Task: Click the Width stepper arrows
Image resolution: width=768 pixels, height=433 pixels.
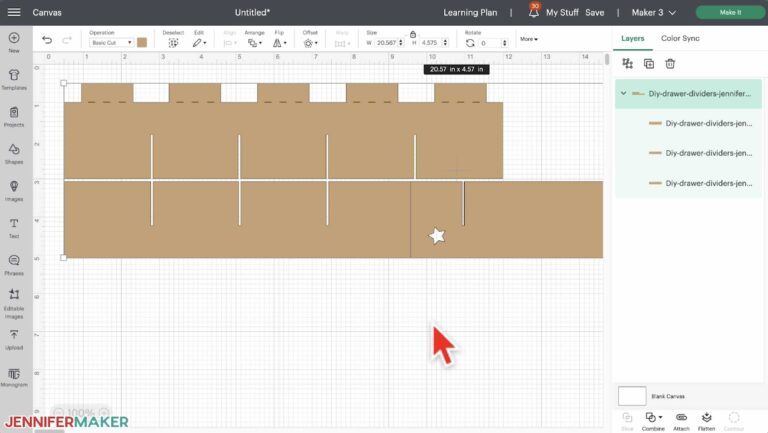Action: click(x=401, y=43)
